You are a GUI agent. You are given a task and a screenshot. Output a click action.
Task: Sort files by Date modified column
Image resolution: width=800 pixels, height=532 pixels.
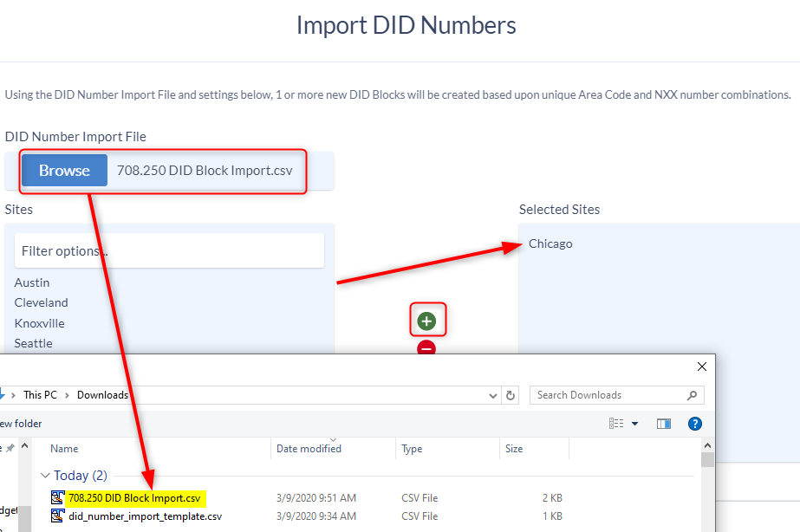309,448
